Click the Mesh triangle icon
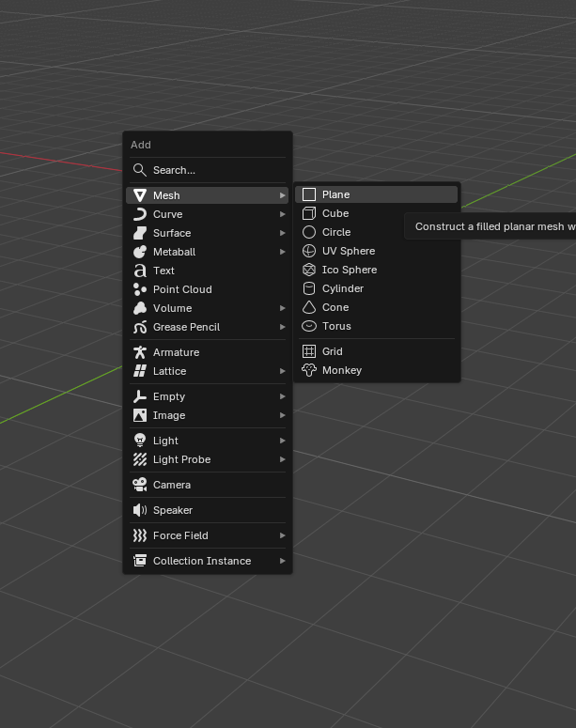Viewport: 576px width, 728px height. [x=140, y=195]
